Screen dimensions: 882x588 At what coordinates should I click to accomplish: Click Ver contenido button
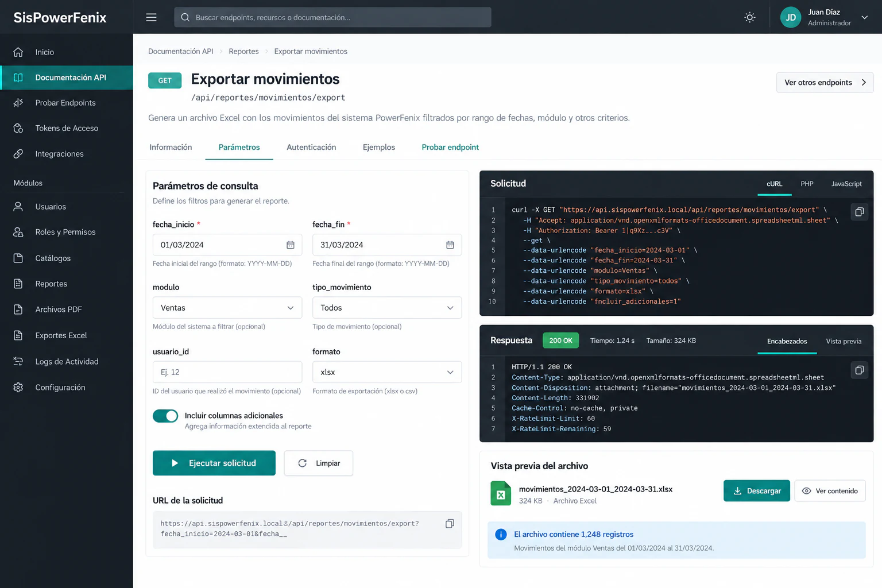tap(830, 491)
